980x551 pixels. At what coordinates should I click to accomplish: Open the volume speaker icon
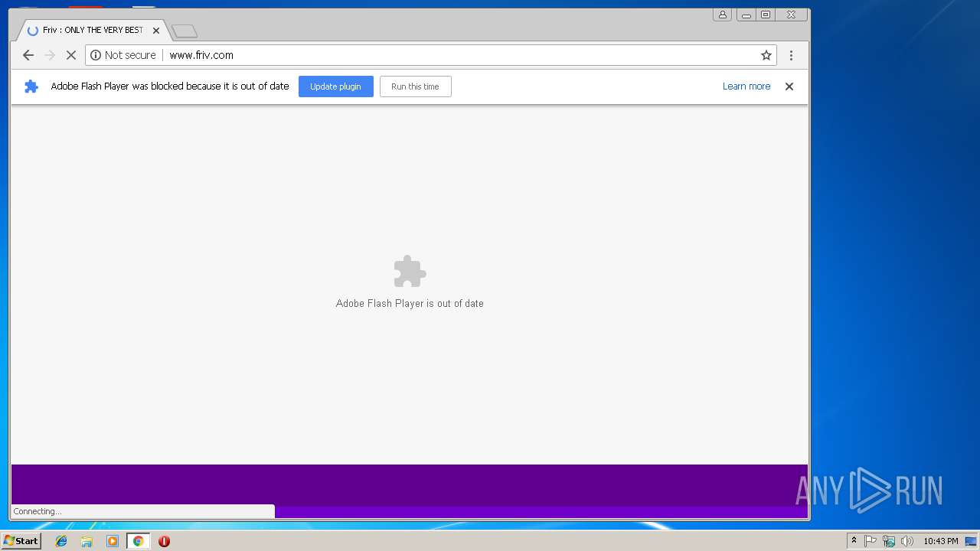click(x=907, y=541)
